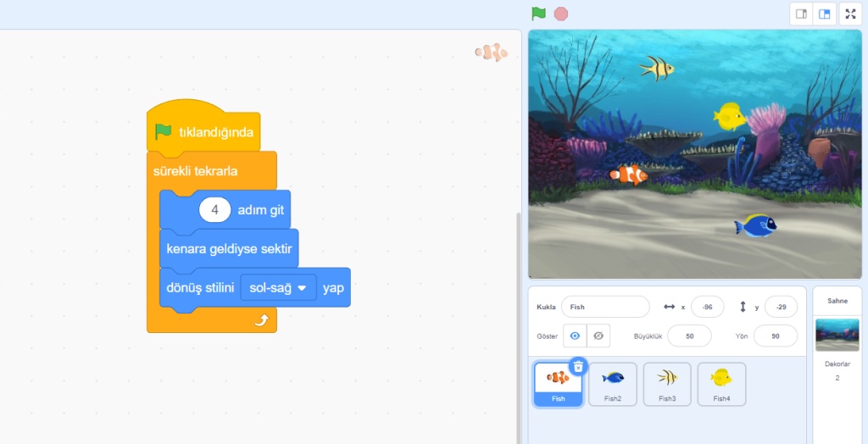Select the Fish sprite thumbnail

point(558,384)
